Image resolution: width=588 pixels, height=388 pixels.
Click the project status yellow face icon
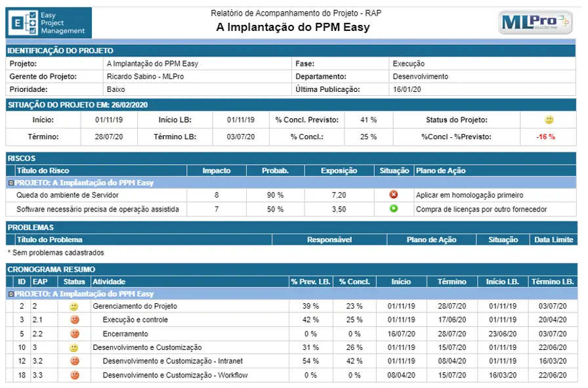click(x=549, y=119)
